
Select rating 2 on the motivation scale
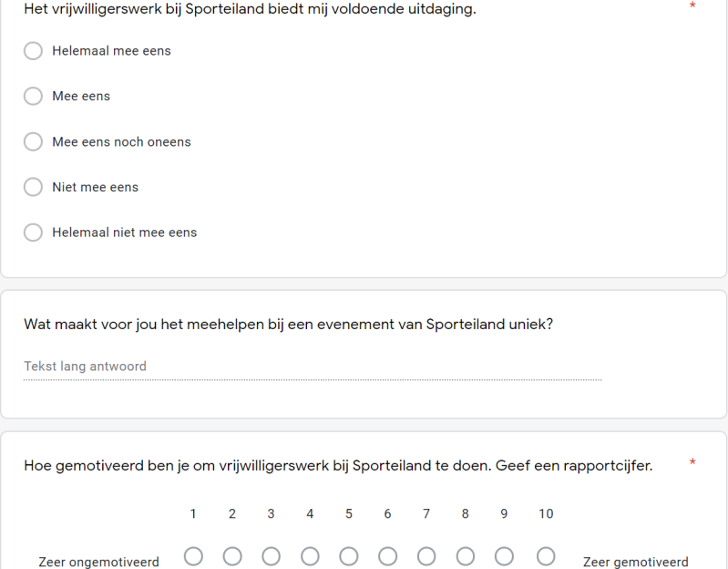click(x=232, y=556)
